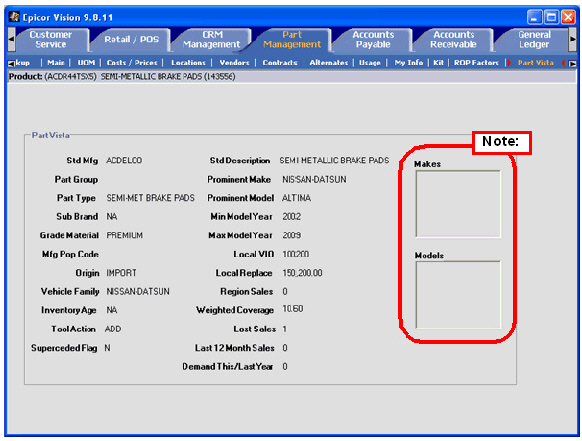Click the Std Mfg value ACDELCO
The height and width of the screenshot is (441, 582).
124,161
